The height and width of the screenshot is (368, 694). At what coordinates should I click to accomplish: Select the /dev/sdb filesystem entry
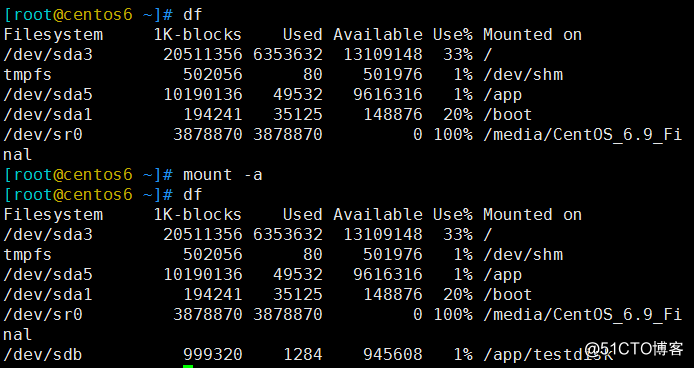click(x=43, y=355)
